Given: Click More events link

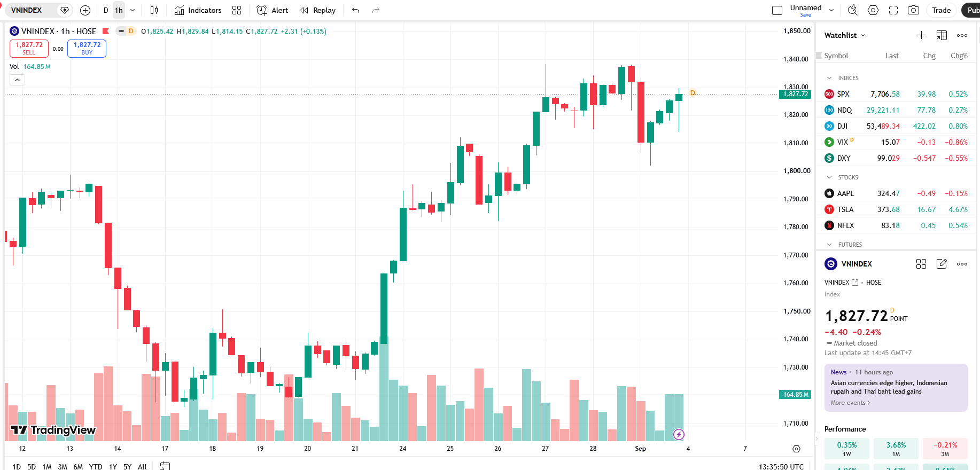Looking at the screenshot, I should [x=850, y=403].
